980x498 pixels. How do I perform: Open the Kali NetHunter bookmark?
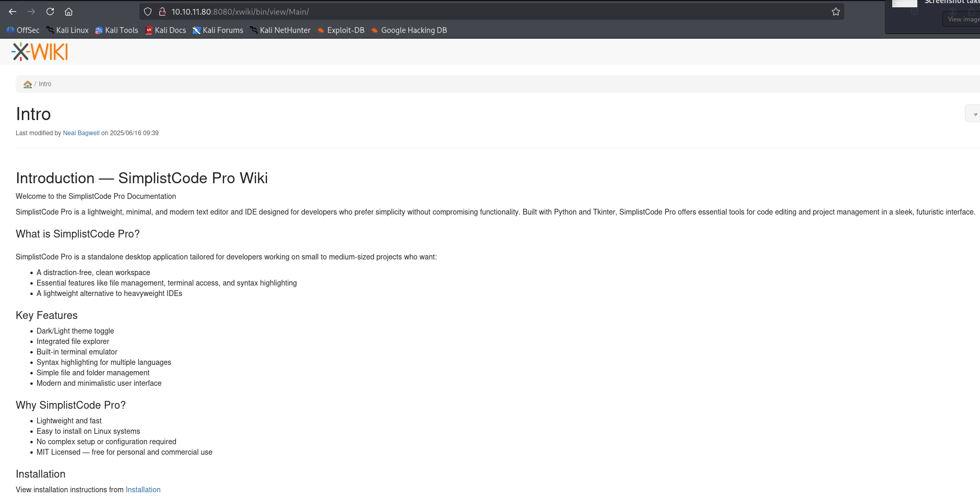(280, 30)
